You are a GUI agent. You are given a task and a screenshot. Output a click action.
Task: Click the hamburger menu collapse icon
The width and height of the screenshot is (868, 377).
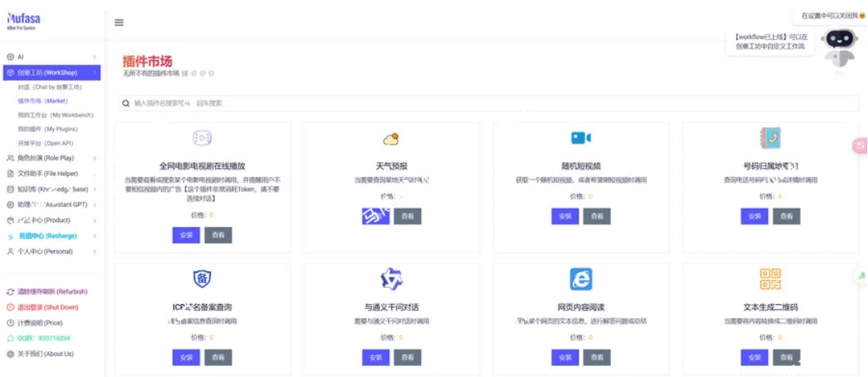pos(120,23)
